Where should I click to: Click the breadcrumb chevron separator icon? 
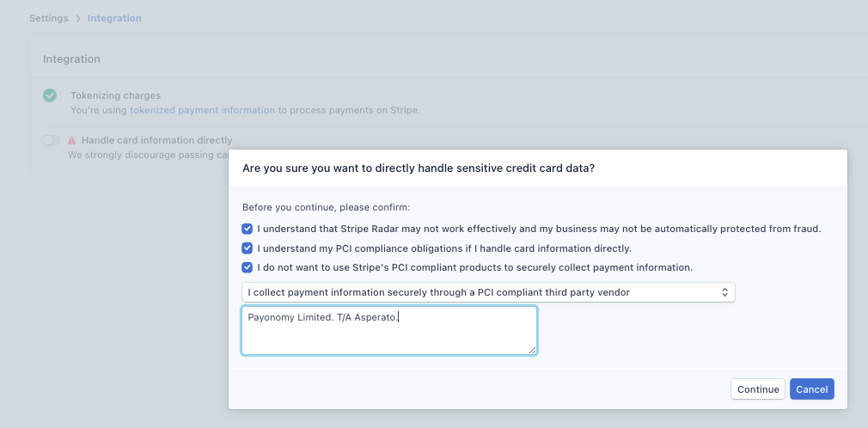78,18
